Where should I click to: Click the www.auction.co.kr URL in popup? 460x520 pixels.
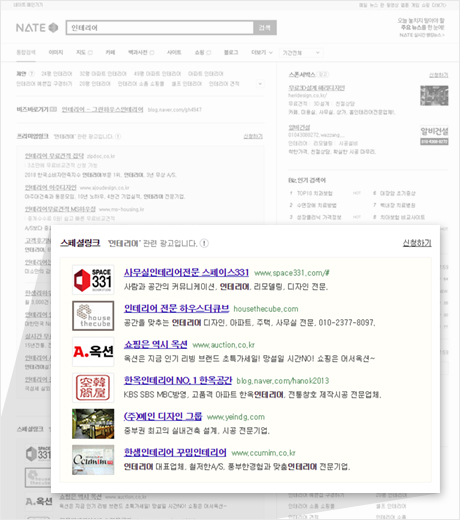coord(223,345)
